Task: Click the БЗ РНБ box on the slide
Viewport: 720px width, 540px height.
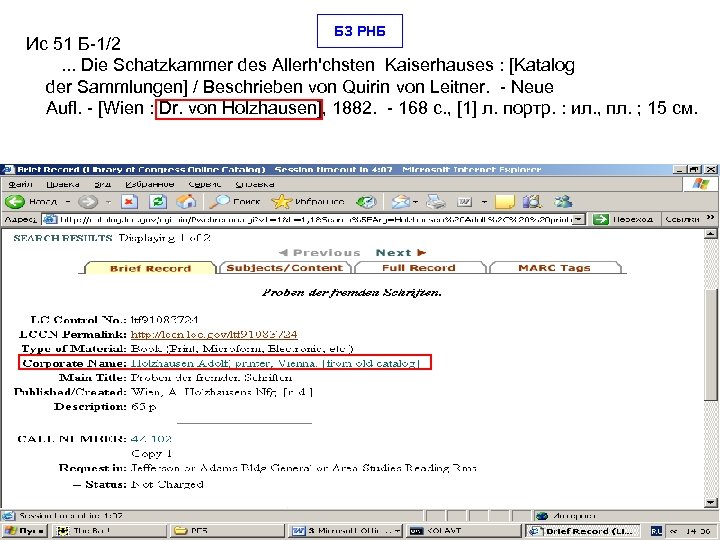Action: tap(360, 31)
